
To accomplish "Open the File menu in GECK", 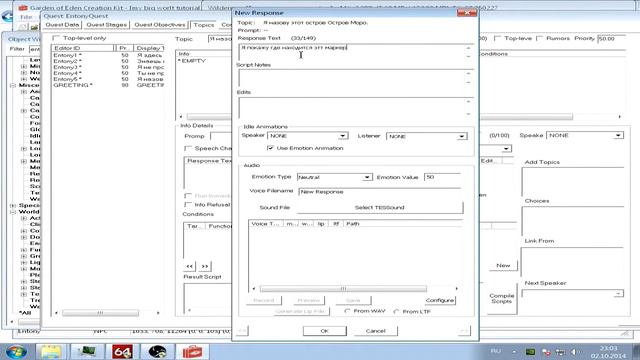I will coord(26,17).
